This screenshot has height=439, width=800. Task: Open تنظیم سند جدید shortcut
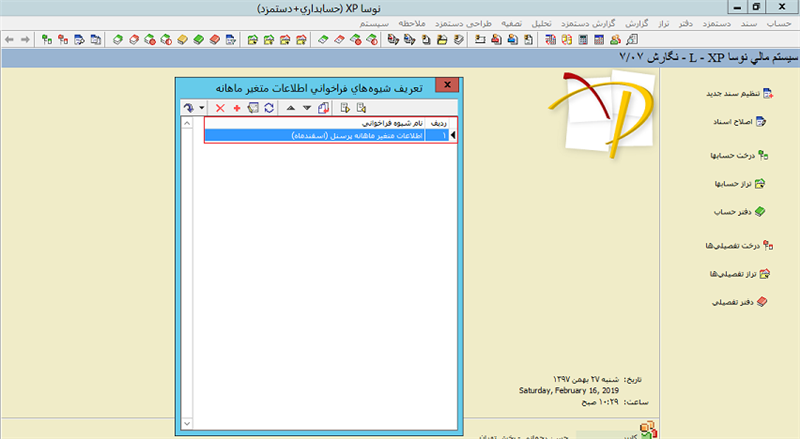[x=734, y=95]
